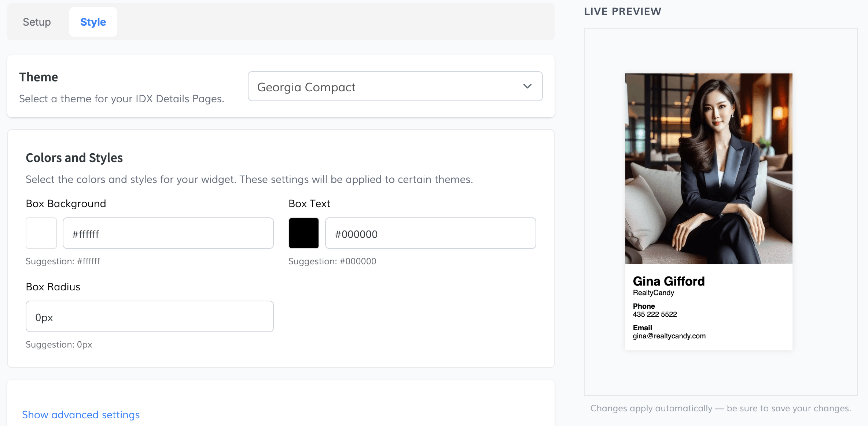Select the Style tab

click(93, 22)
